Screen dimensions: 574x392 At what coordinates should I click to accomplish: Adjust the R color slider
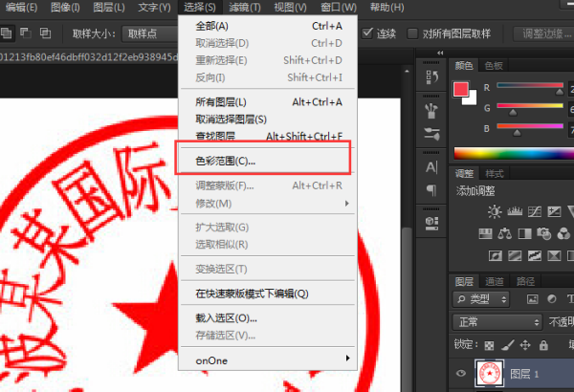530,88
